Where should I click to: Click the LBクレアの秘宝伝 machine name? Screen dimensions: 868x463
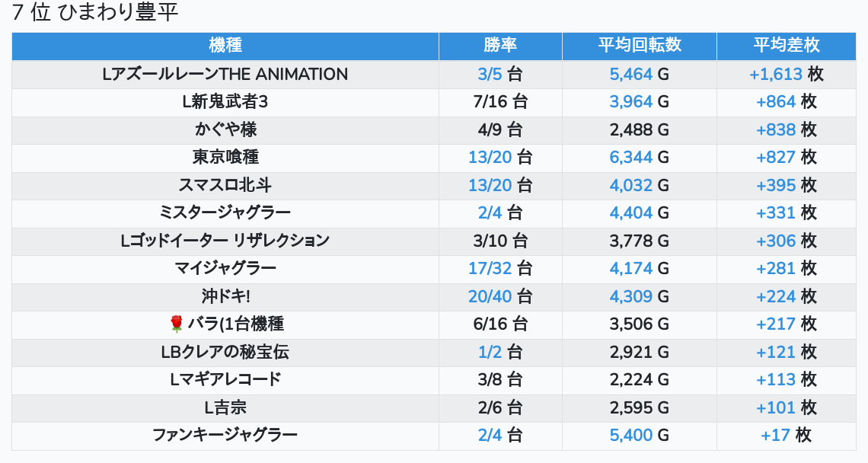(225, 353)
